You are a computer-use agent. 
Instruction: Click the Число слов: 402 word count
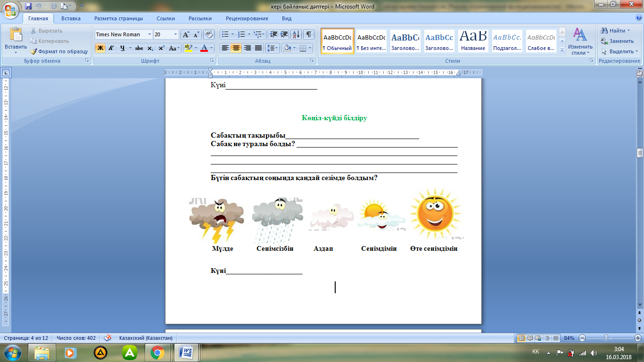[x=76, y=338]
